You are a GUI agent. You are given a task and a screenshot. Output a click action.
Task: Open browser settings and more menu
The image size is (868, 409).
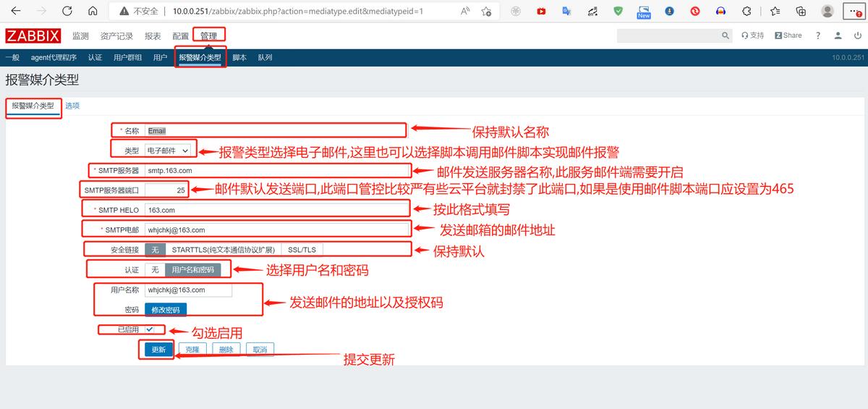[x=854, y=12]
